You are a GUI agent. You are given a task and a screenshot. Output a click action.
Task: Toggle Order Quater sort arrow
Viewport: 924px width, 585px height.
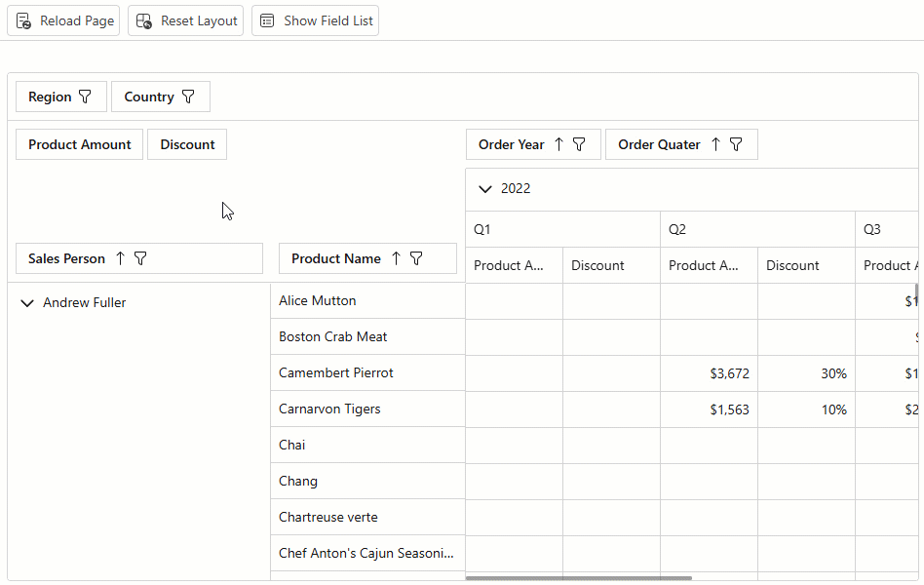pos(715,144)
